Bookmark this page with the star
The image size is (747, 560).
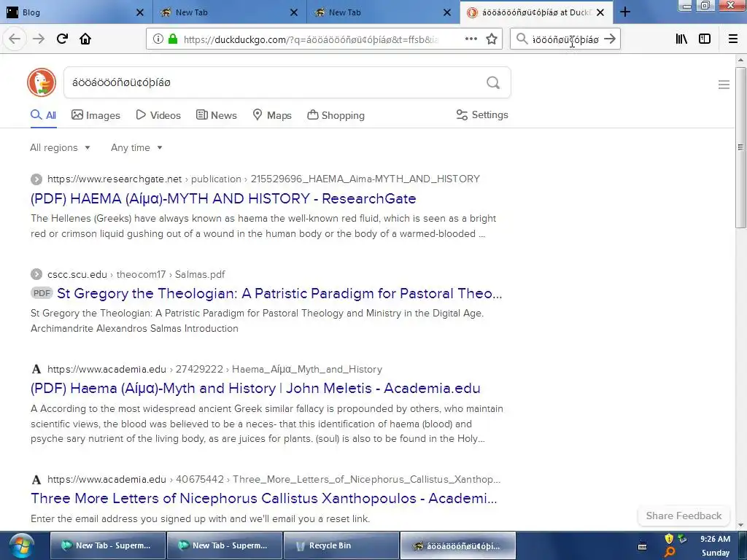pyautogui.click(x=492, y=39)
